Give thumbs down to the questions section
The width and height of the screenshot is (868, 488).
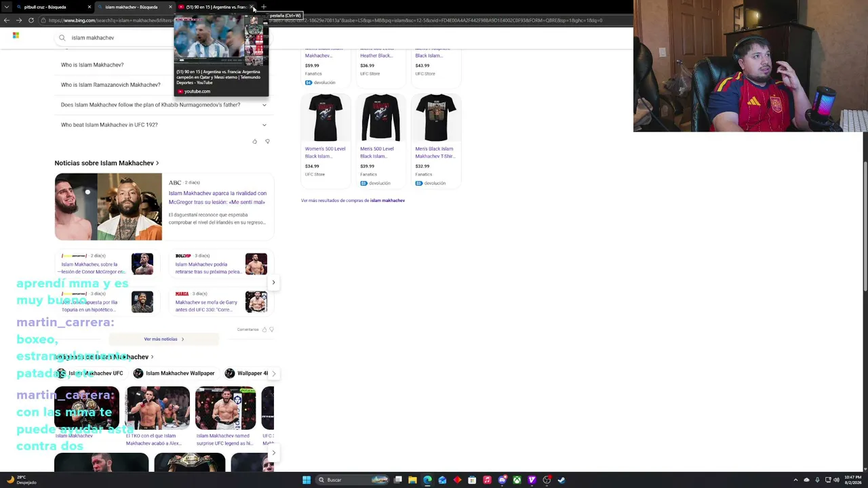point(267,142)
